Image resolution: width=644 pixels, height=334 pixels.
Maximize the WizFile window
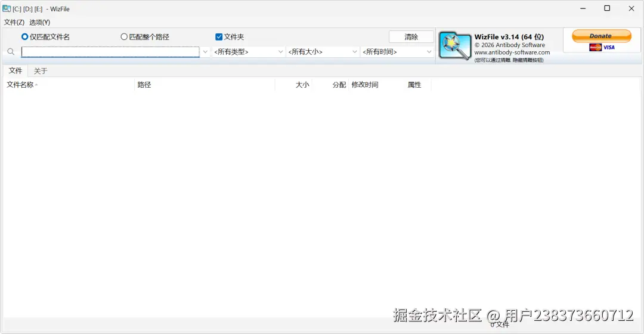click(607, 8)
